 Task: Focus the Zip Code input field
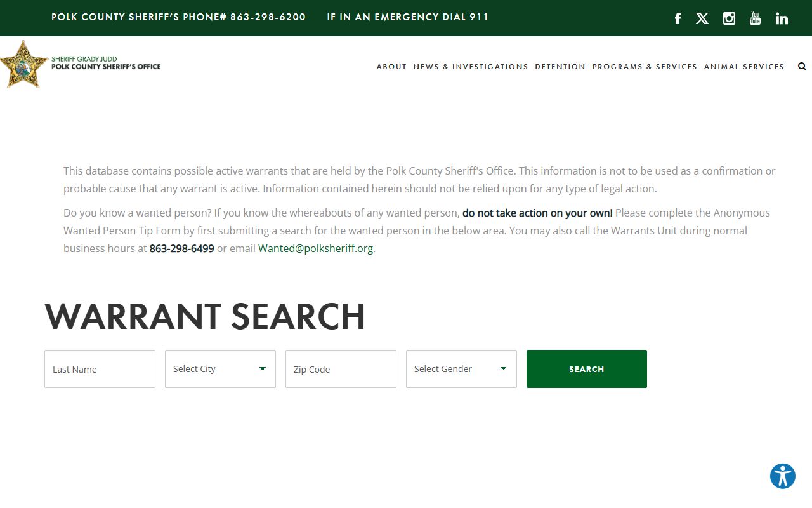341,369
